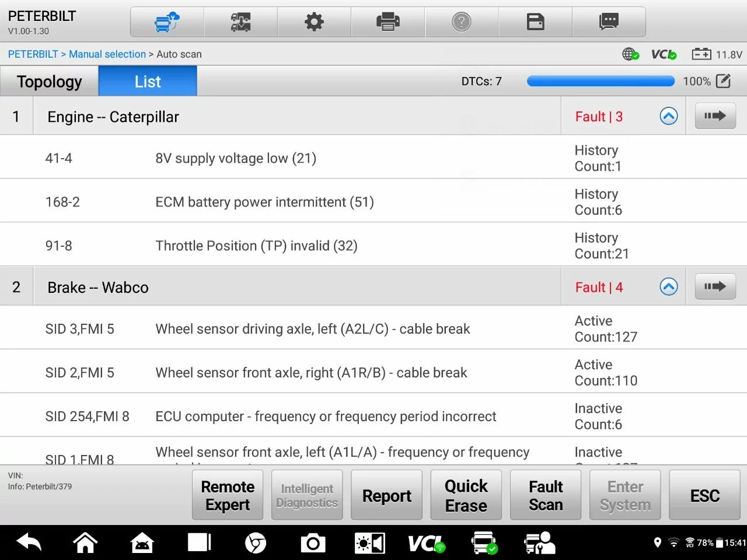Screen dimensions: 747x560
Task: Check the battery voltage 11.8V indicator
Action: (717, 54)
